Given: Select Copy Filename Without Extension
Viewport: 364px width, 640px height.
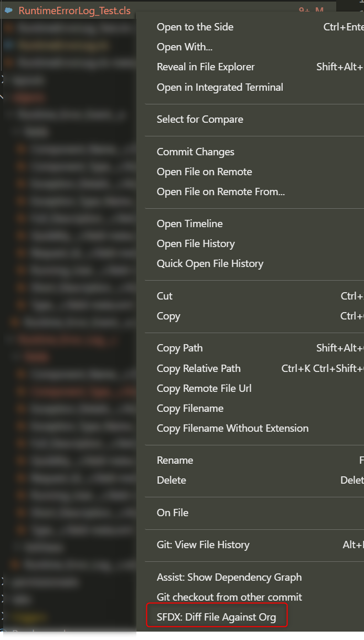Looking at the screenshot, I should pos(232,428).
